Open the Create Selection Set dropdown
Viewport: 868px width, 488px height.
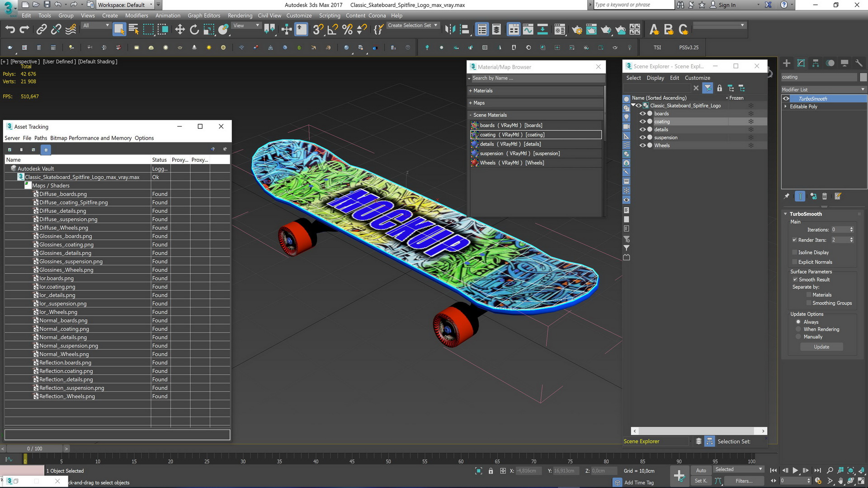(x=413, y=26)
